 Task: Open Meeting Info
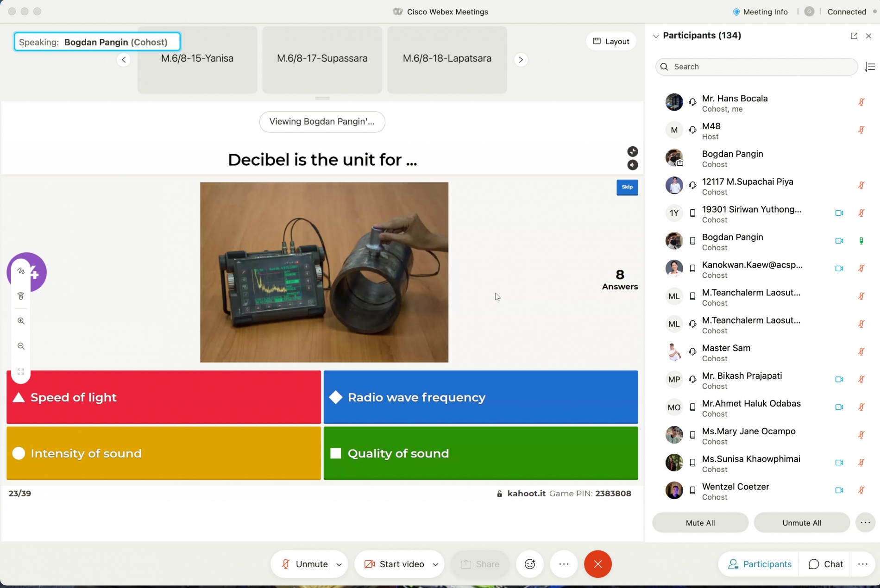tap(760, 12)
